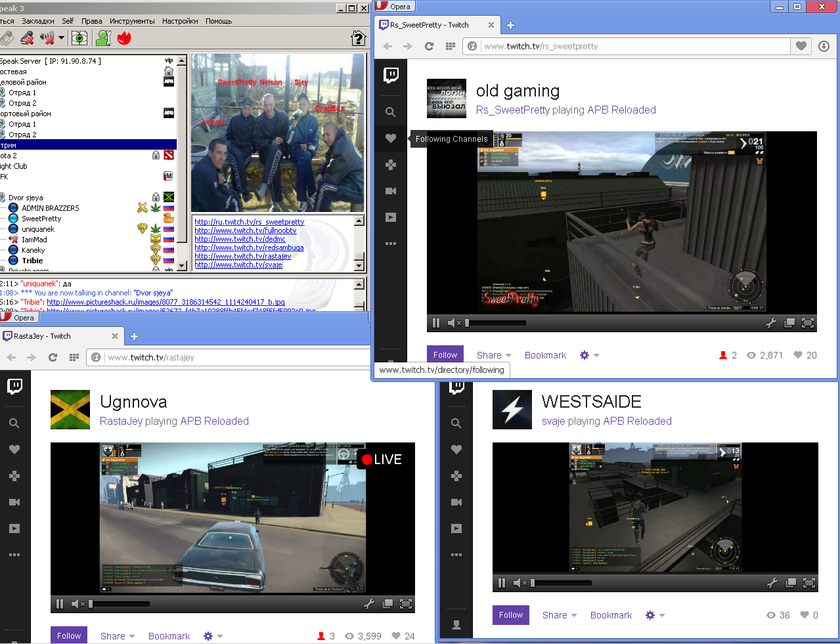Open downloads icon in Rs_SweetPretty Opera window
The height and width of the screenshot is (644, 840).
click(x=824, y=46)
